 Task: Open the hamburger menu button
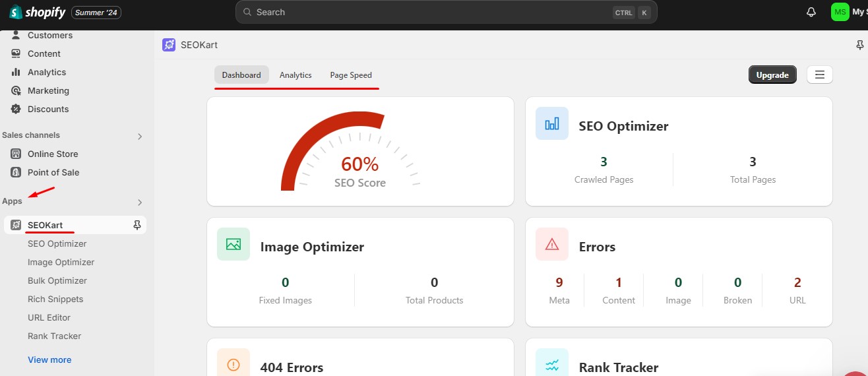[x=820, y=75]
